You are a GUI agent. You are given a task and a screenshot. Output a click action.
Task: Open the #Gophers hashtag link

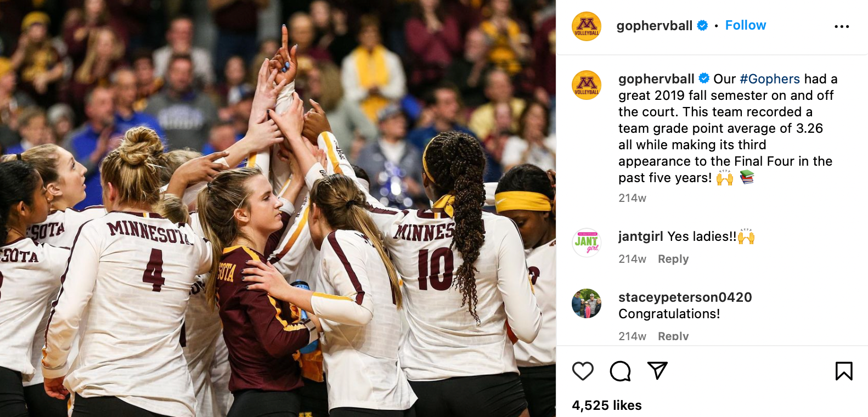tap(770, 79)
